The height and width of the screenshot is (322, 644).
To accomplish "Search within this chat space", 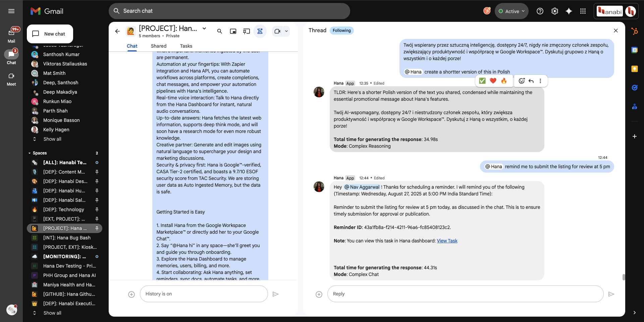I will pos(220,31).
